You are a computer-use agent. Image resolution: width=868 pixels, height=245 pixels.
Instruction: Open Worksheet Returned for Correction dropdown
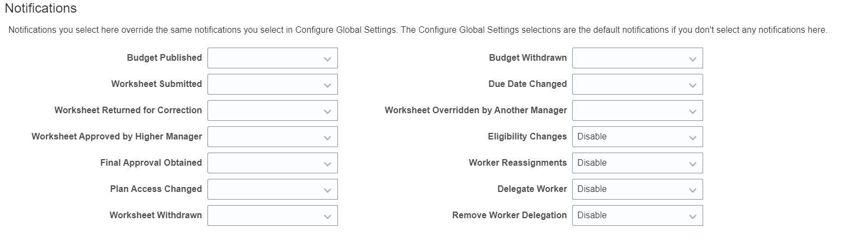[x=272, y=110]
